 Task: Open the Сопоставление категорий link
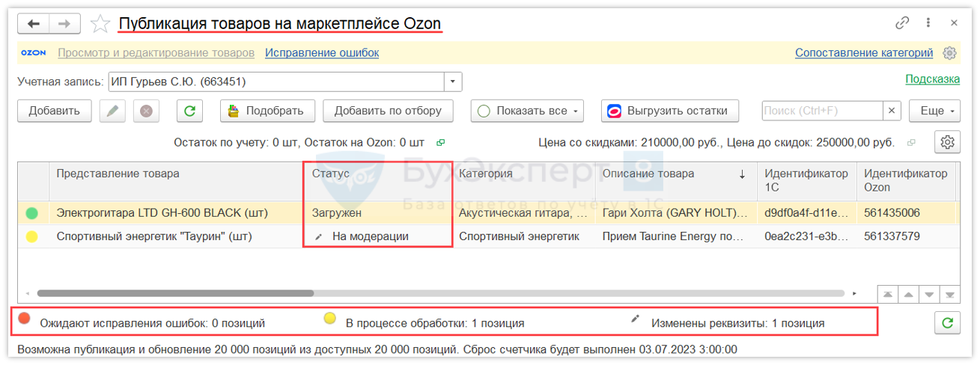864,53
